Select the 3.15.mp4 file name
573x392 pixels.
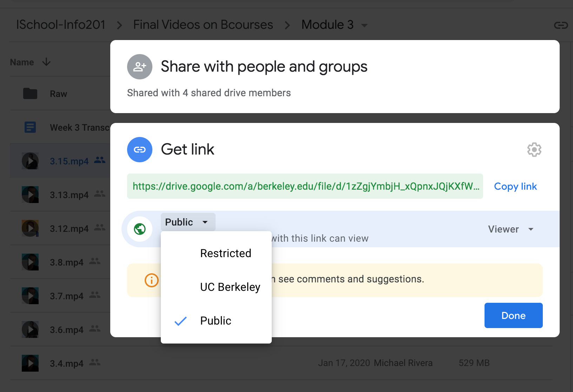[x=69, y=161]
